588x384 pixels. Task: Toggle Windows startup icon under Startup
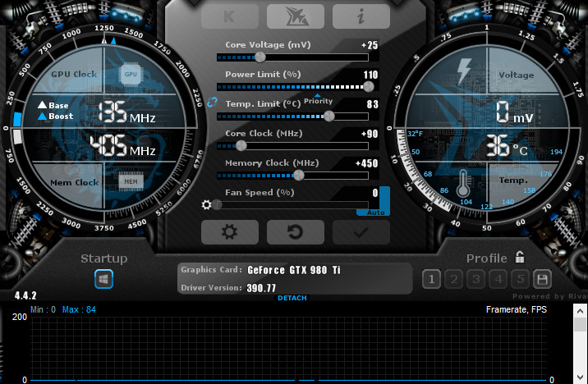pyautogui.click(x=103, y=279)
